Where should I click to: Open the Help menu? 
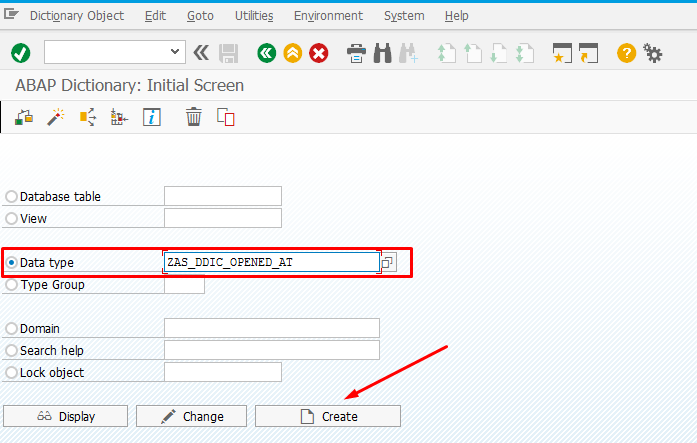[x=457, y=16]
